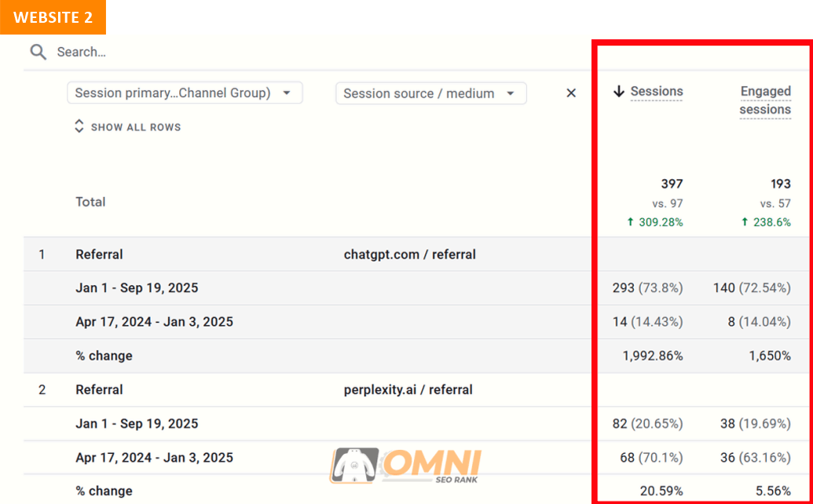Viewport: 813px width, 504px height.
Task: Click the 20.59% change cell
Action: tap(661, 491)
